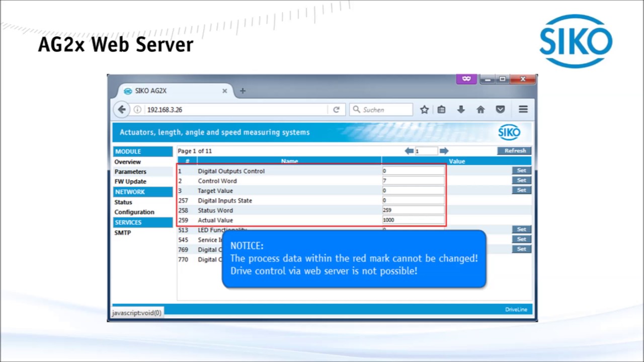Image resolution: width=644 pixels, height=362 pixels.
Task: Click the search magnifier icon
Action: pos(357,110)
